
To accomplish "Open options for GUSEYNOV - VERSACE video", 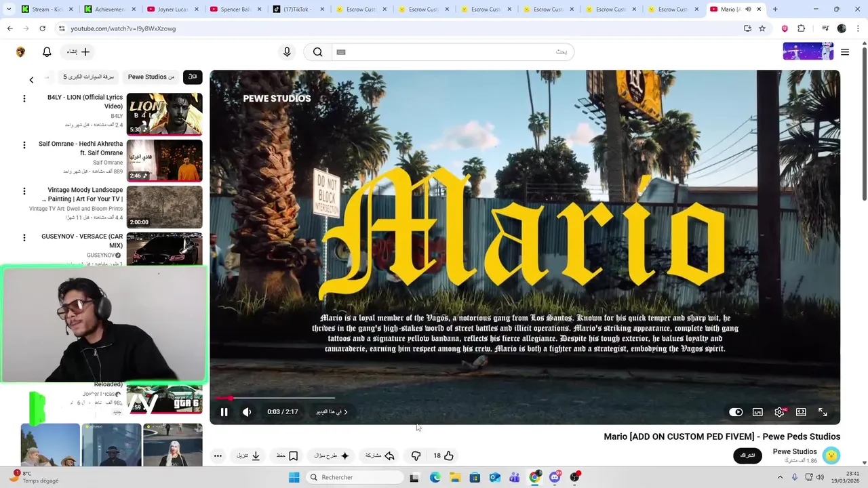I will pos(24,238).
